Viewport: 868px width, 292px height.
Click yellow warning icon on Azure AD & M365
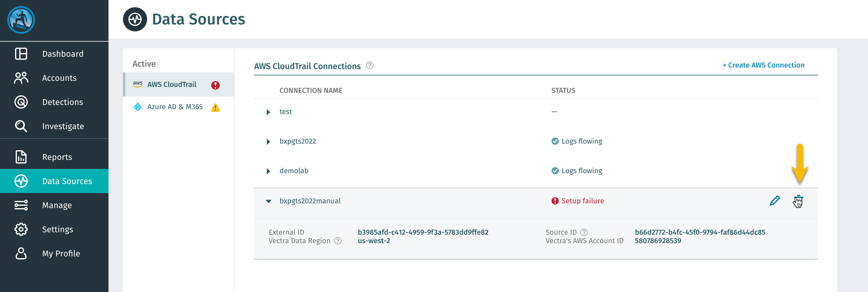(215, 108)
